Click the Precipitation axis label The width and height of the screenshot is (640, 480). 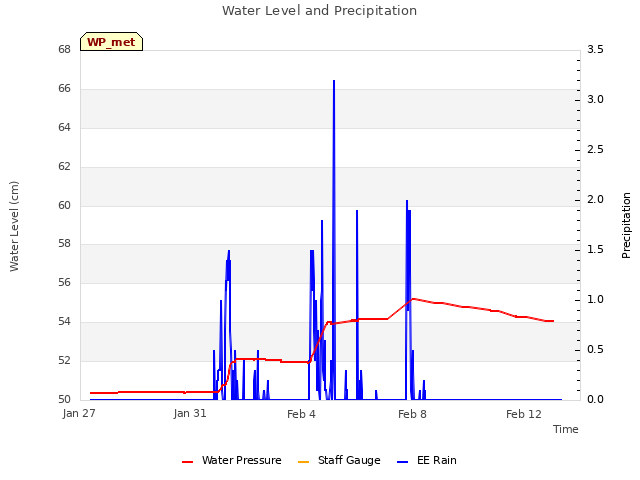click(x=626, y=226)
